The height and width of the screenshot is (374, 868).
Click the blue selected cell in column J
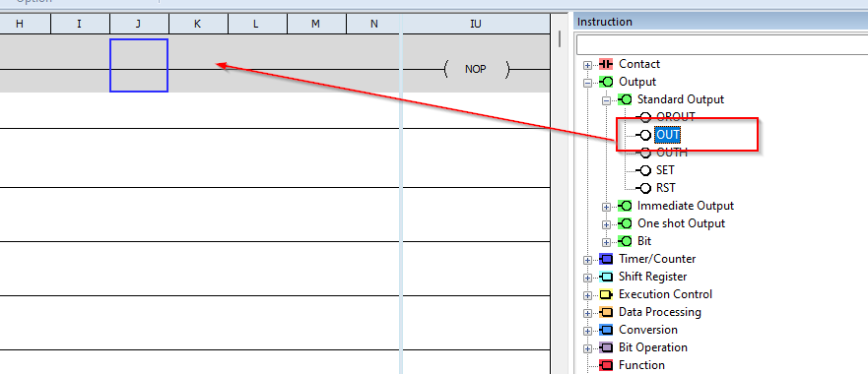[x=139, y=65]
